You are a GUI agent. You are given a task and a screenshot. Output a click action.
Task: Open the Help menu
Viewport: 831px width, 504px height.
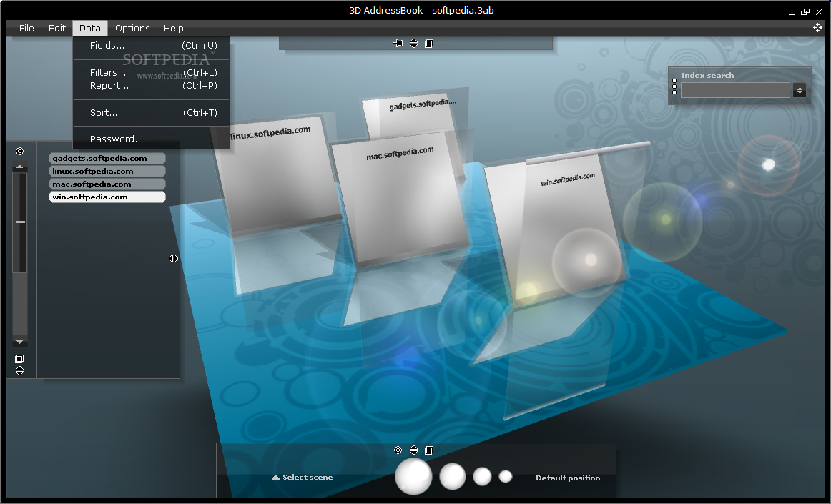coord(173,28)
